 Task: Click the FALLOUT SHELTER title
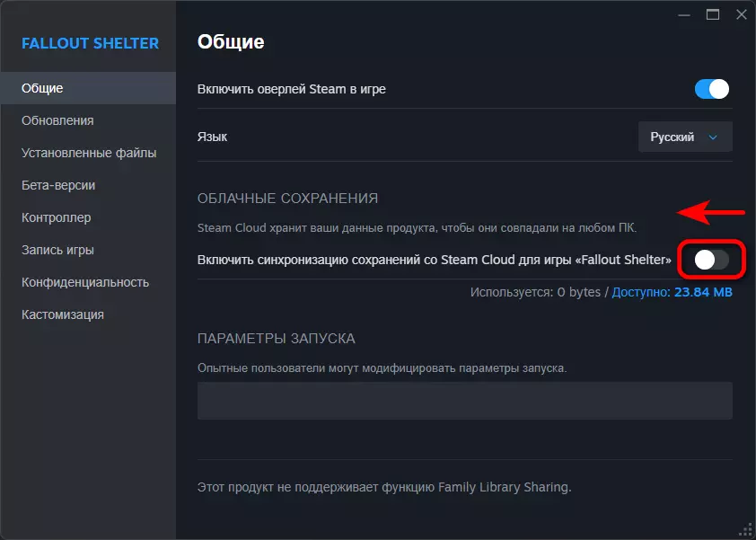tap(90, 43)
